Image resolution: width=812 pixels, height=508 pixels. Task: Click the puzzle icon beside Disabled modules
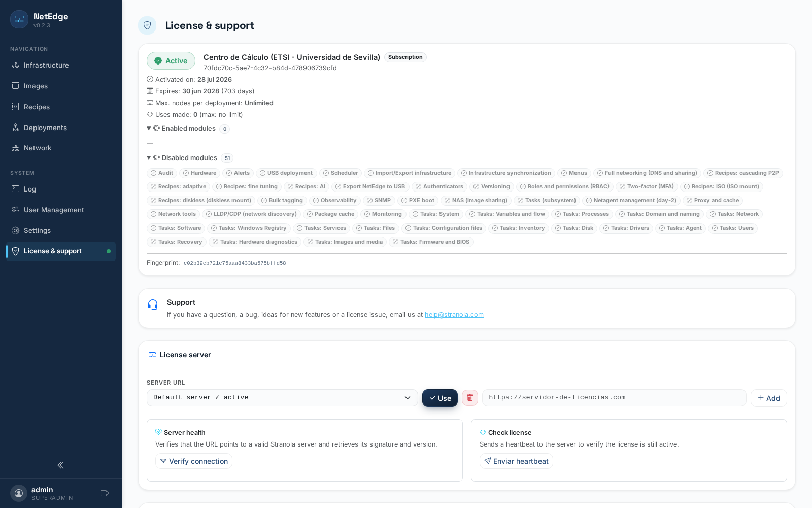click(x=157, y=158)
